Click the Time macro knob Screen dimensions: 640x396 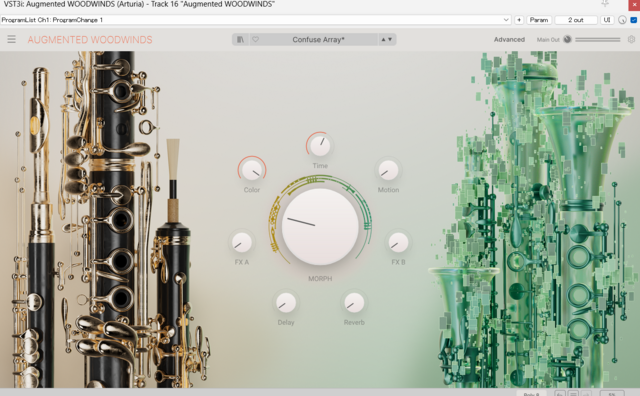(x=320, y=146)
